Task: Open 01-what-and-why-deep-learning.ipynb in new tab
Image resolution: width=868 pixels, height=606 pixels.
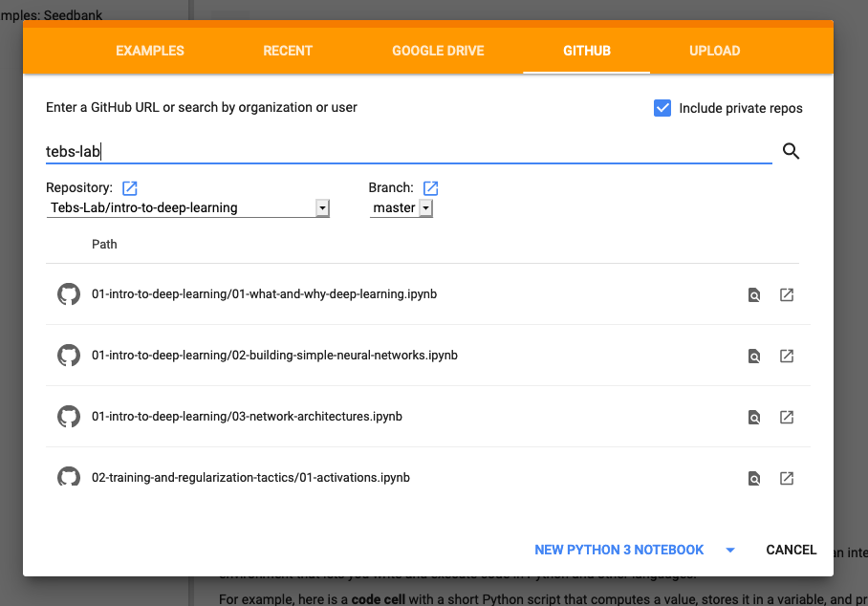Action: (787, 294)
